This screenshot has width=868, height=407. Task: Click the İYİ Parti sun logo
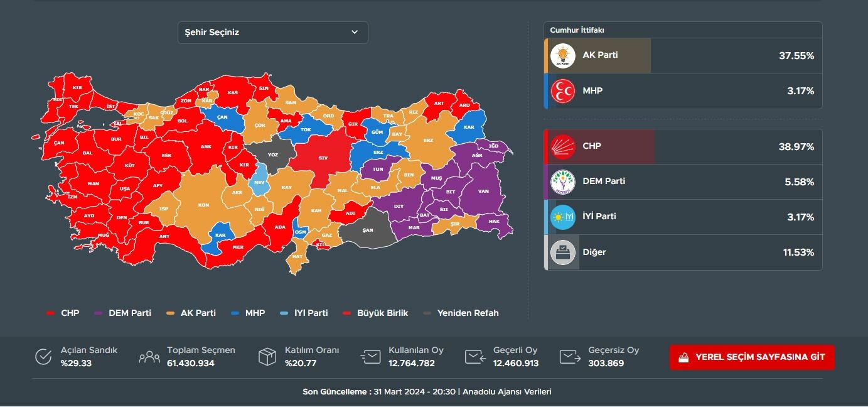[563, 217]
